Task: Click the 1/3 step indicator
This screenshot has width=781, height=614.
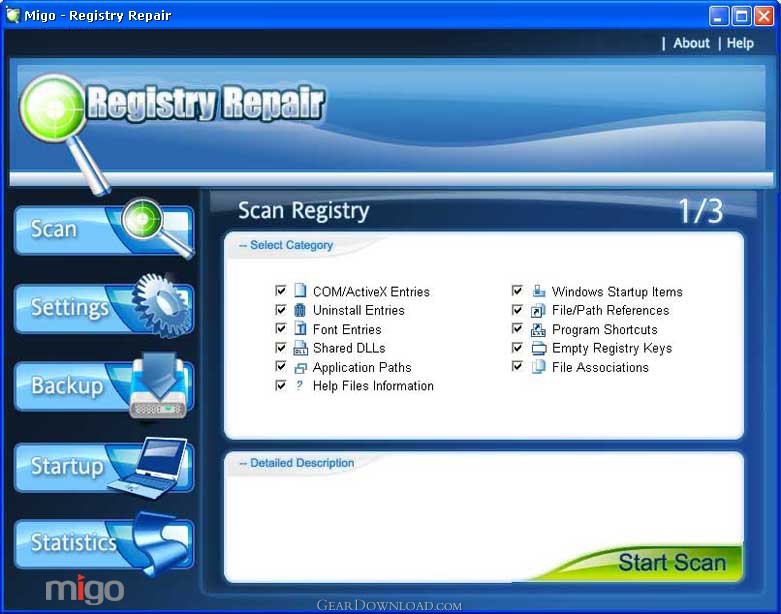Action: tap(701, 211)
